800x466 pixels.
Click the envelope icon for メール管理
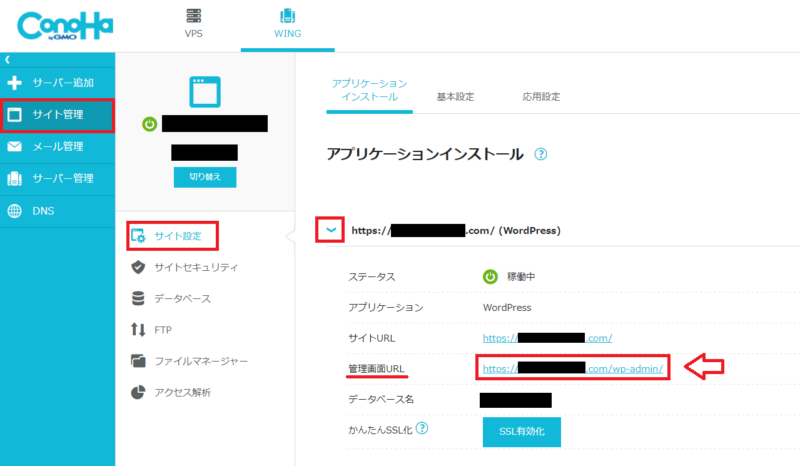point(14,146)
